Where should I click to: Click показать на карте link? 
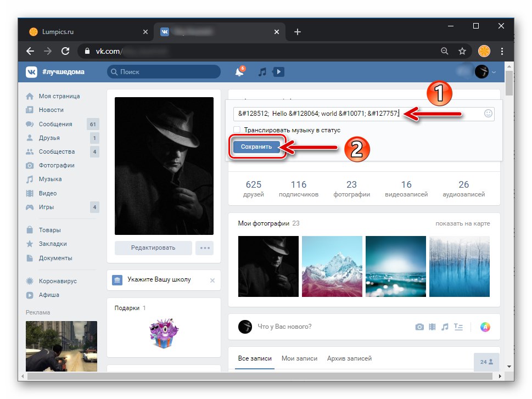point(462,223)
